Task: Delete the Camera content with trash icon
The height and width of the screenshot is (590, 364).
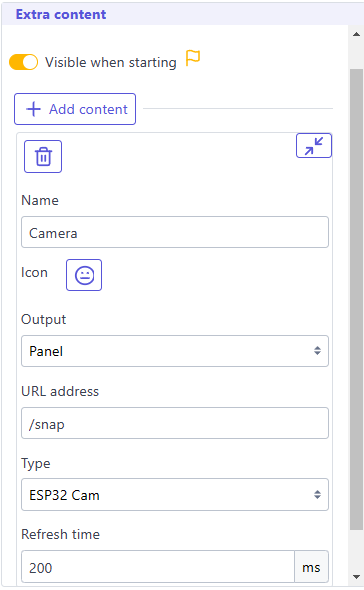Action: (x=43, y=157)
